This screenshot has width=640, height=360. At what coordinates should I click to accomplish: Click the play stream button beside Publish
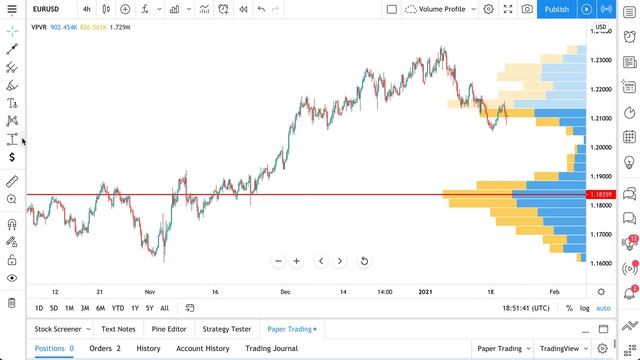[587, 9]
